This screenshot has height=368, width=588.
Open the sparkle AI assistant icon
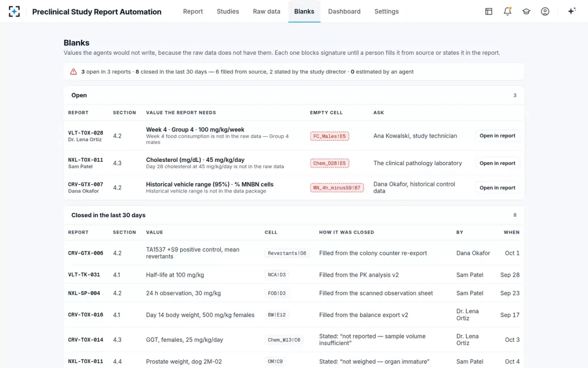[x=571, y=11]
